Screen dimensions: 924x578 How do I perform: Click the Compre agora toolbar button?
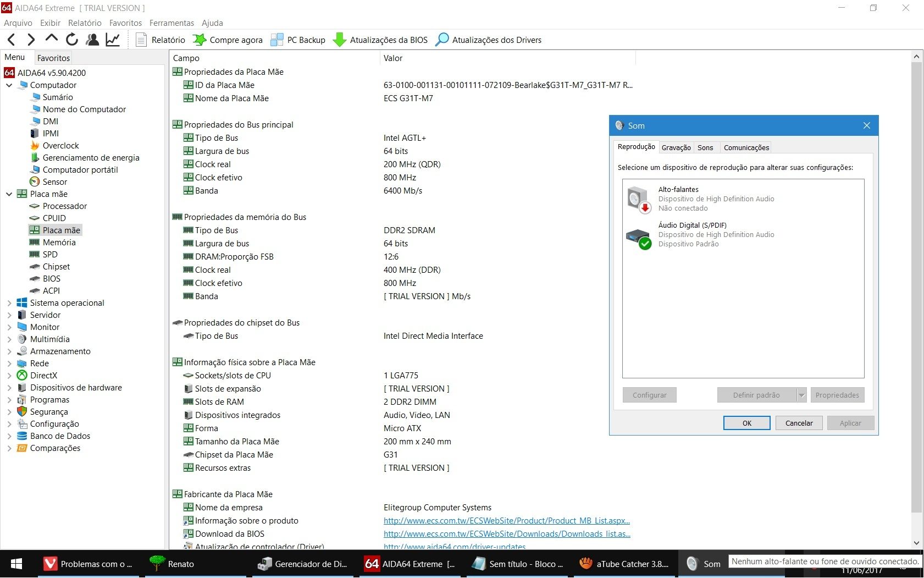[228, 40]
